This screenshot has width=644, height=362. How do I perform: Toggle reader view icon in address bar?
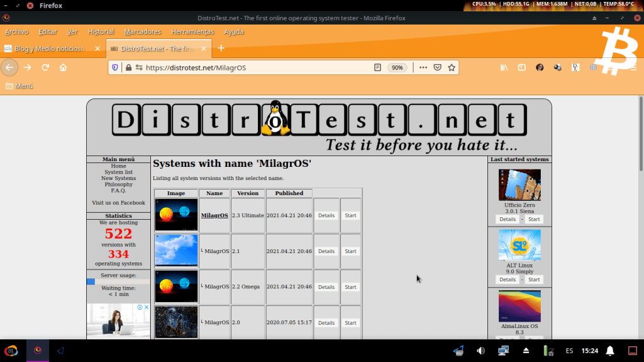[377, 67]
